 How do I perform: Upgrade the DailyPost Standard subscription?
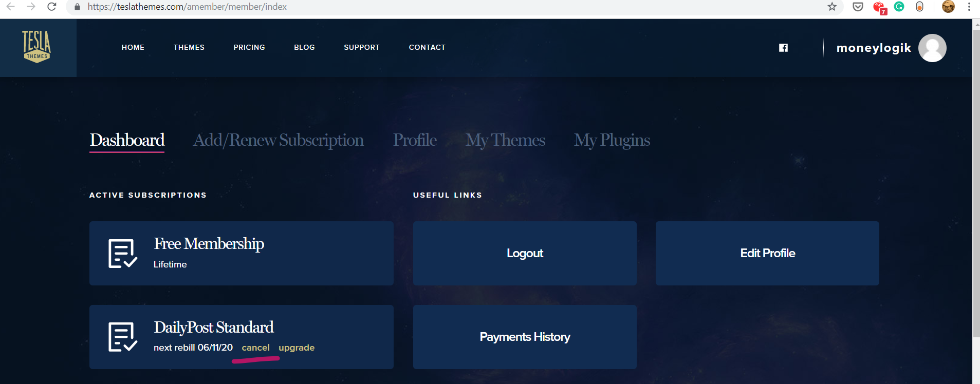pyautogui.click(x=297, y=348)
